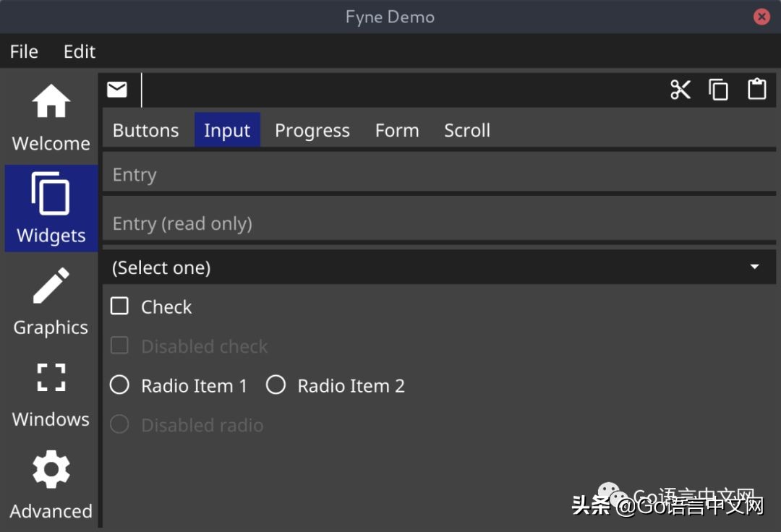Click the mail envelope toolbar icon

click(117, 90)
